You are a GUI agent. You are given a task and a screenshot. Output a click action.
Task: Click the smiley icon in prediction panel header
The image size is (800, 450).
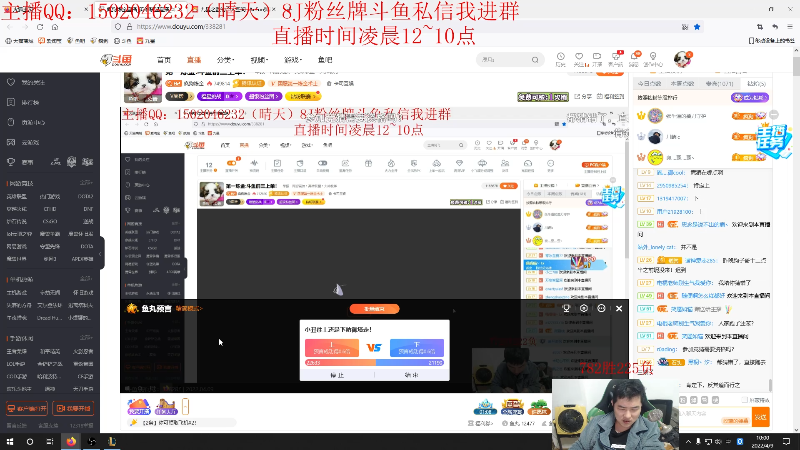pos(602,308)
